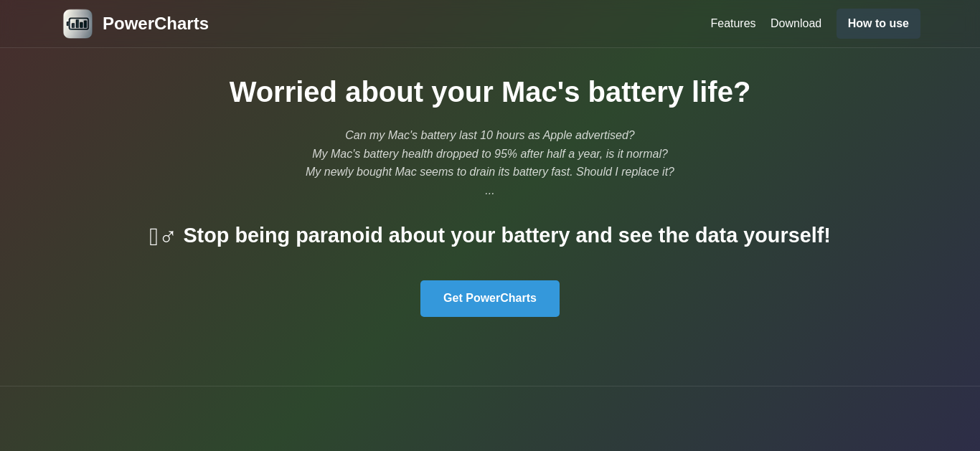The height and width of the screenshot is (451, 980).
Task: Open the Download navigation link
Action: 796,24
